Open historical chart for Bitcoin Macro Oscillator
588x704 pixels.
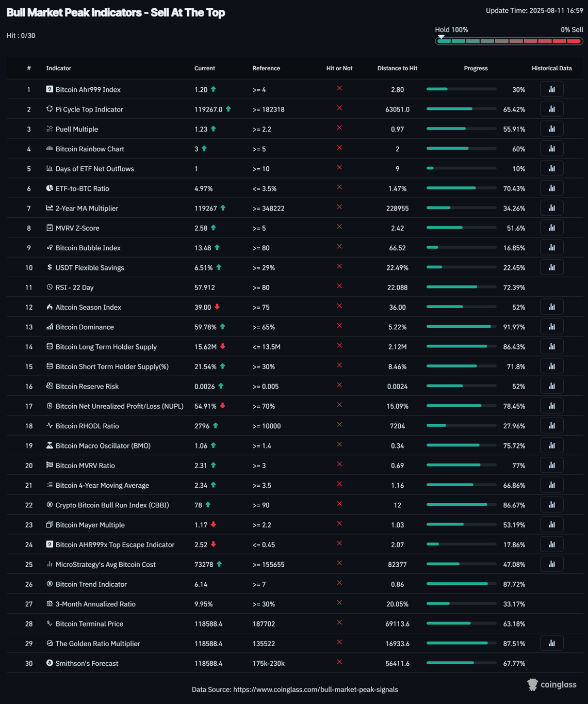(x=551, y=445)
